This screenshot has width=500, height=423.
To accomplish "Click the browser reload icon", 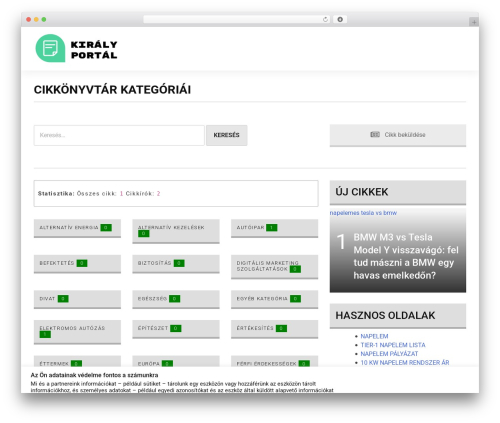I will click(x=325, y=20).
